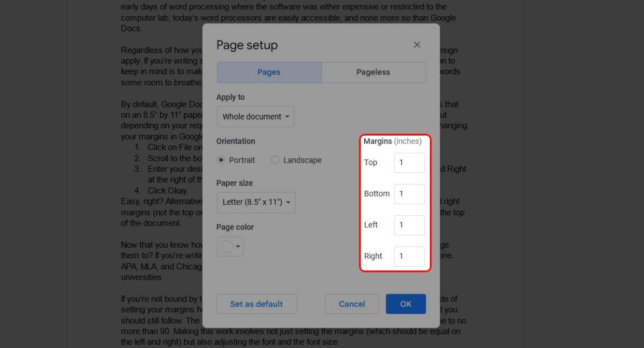Image resolution: width=644 pixels, height=348 pixels.
Task: Click the Paper size label
Action: pyautogui.click(x=235, y=183)
